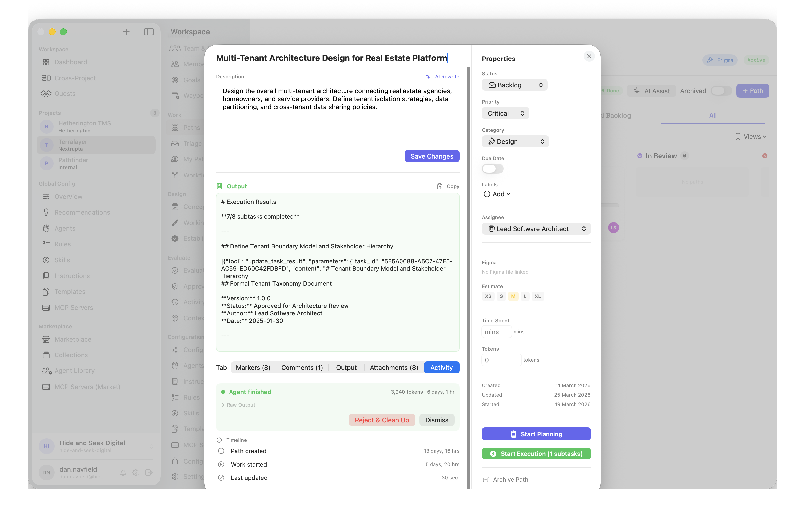
Task: Click the AI Rewrite sparkle icon
Action: tap(429, 76)
